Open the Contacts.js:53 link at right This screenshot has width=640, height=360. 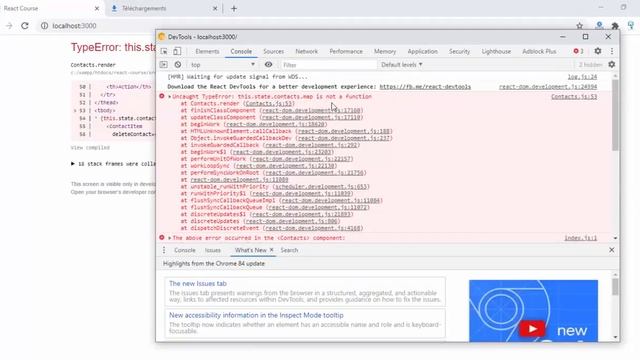(x=574, y=97)
